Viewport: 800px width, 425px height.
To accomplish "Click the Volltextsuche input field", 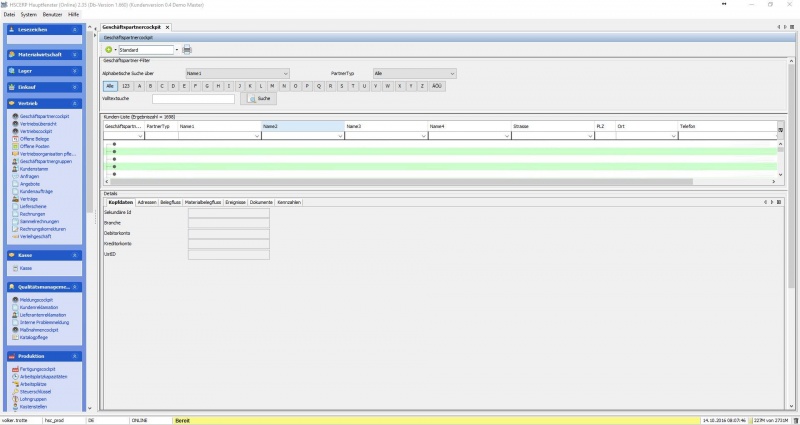I will (x=193, y=99).
